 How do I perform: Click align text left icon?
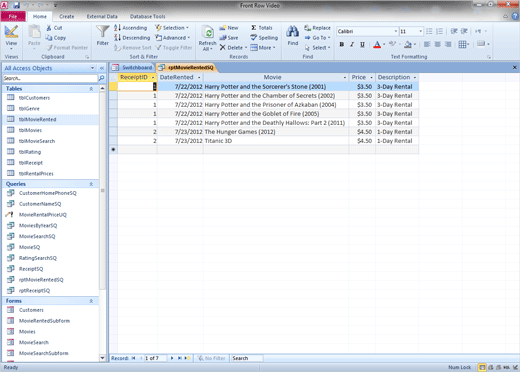click(x=427, y=44)
